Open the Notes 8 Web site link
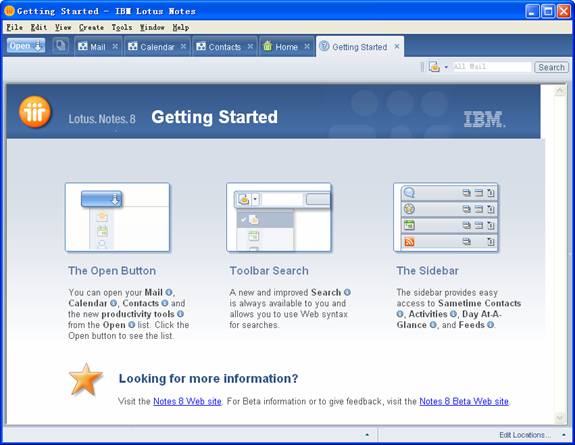The width and height of the screenshot is (575, 445). (187, 401)
